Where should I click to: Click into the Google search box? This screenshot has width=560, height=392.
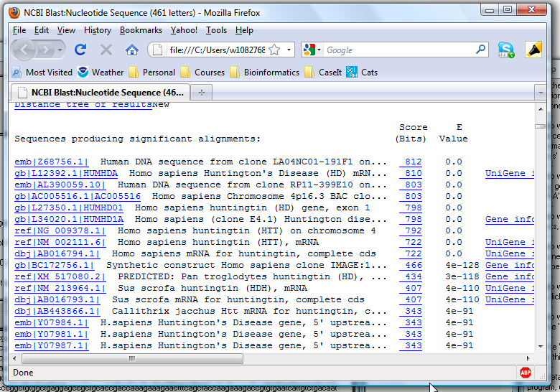[x=399, y=50]
